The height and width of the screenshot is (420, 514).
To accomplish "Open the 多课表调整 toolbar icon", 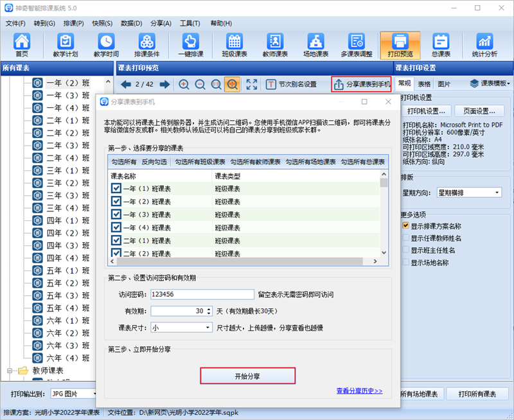I will (x=357, y=45).
